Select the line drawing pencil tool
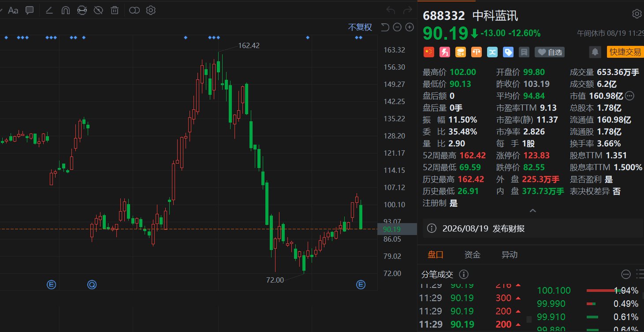The height and width of the screenshot is (332, 644). 49,10
